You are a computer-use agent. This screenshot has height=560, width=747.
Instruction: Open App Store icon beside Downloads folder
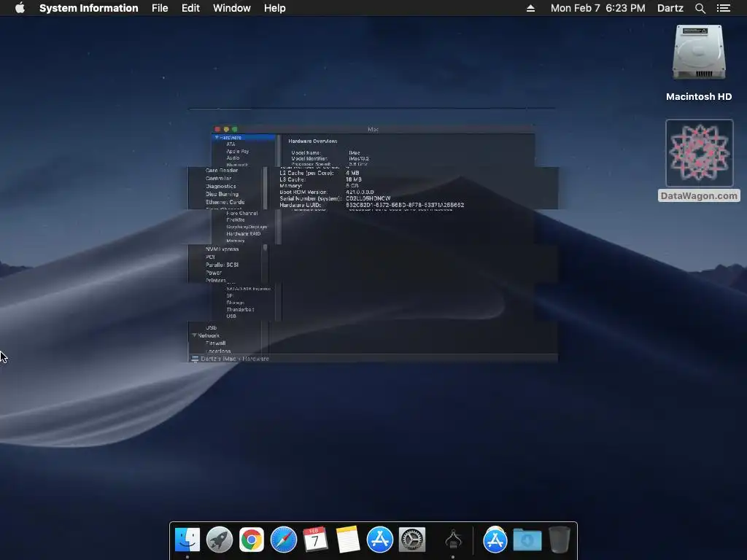495,540
